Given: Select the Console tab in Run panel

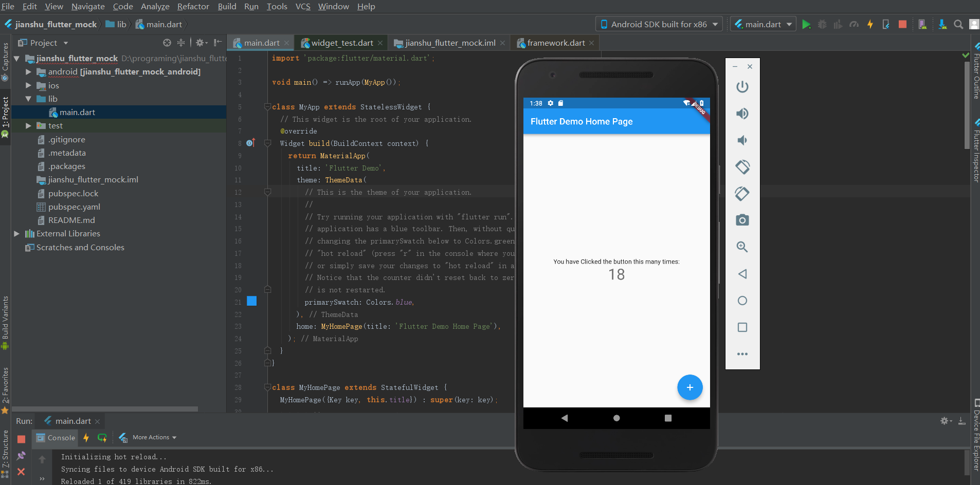Looking at the screenshot, I should tap(56, 438).
